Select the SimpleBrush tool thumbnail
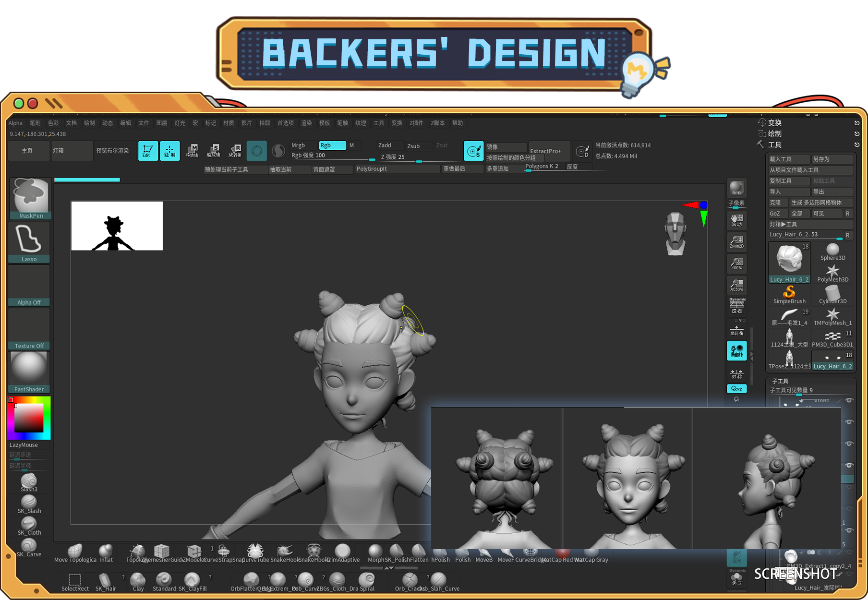This screenshot has width=868, height=600. click(x=789, y=295)
